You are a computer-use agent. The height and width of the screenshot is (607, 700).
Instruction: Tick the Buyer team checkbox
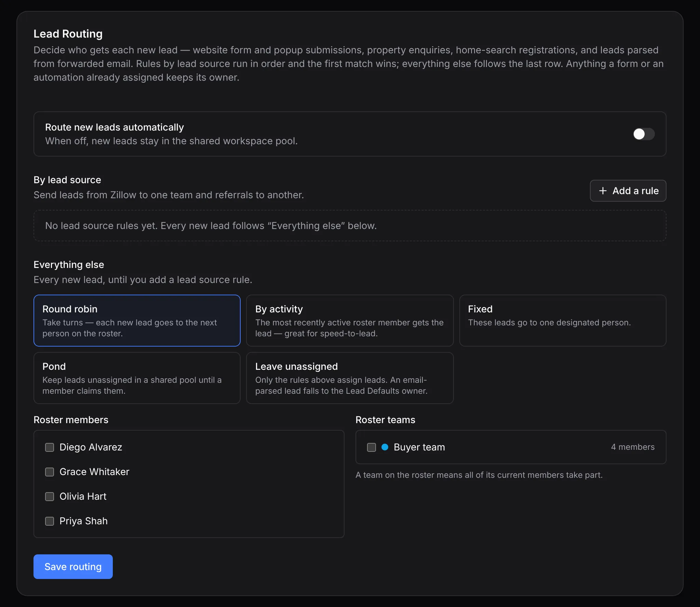pos(372,447)
